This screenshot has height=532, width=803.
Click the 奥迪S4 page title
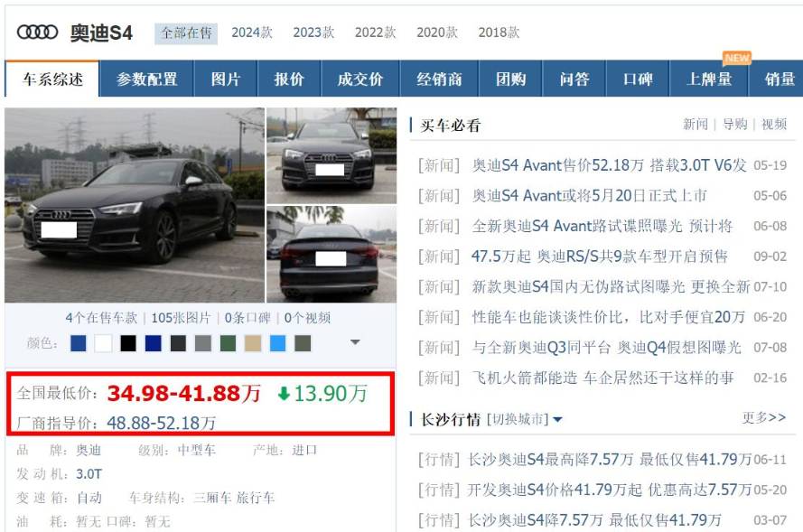coord(101,33)
